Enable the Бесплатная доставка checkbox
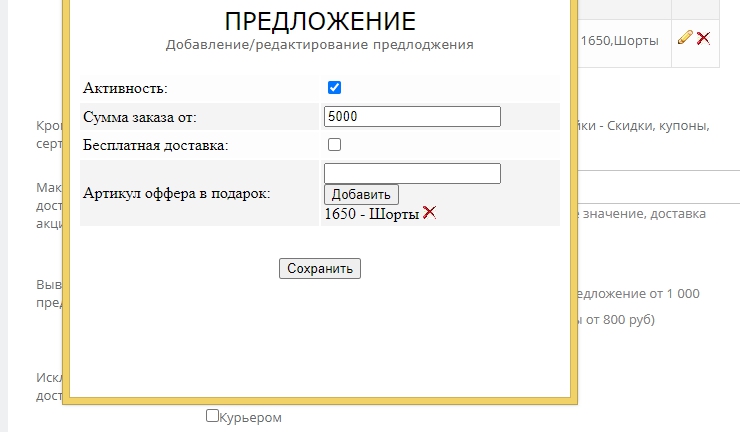This screenshot has height=432, width=740. (335, 144)
